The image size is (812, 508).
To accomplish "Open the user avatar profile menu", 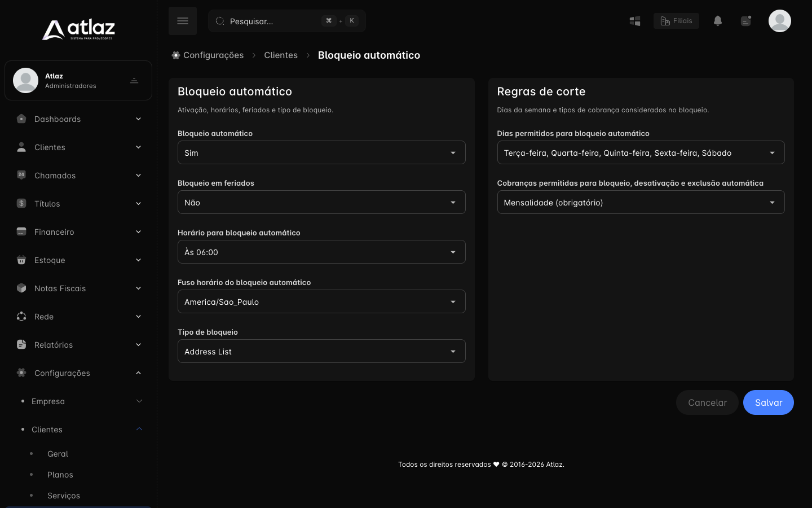I will [780, 21].
